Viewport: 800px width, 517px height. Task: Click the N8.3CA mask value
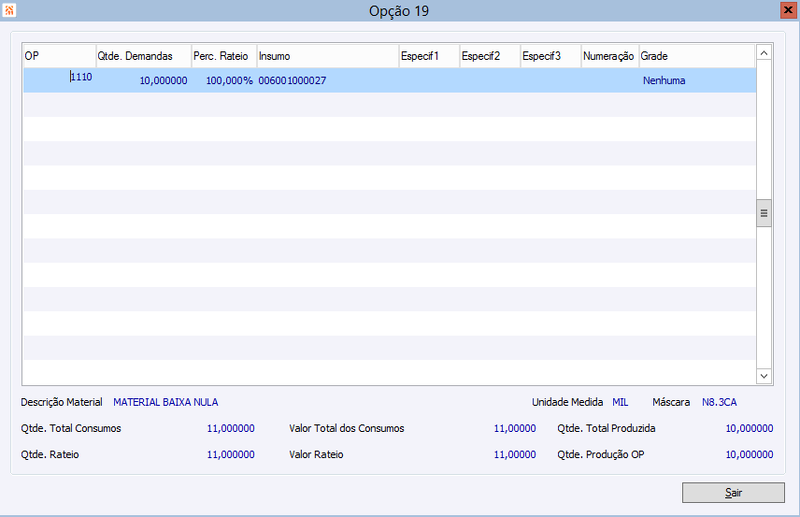tap(719, 402)
